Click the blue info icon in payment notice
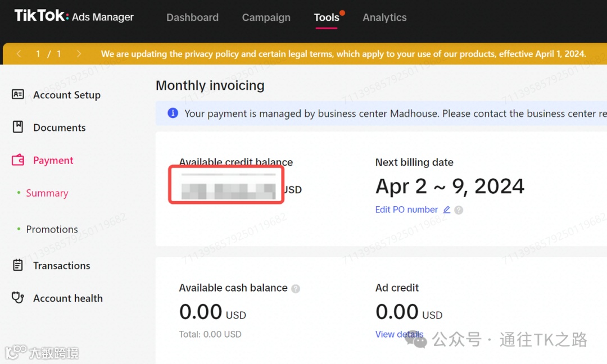 tap(173, 113)
